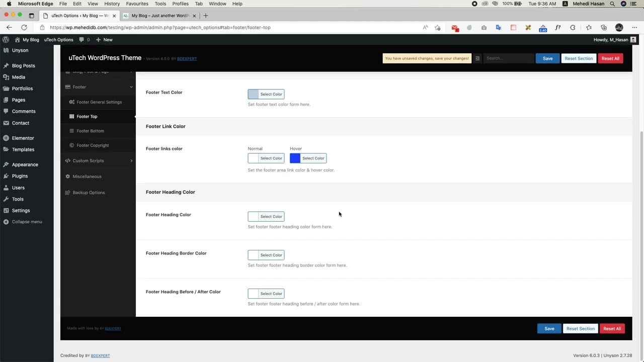Screen dimensions: 644x362
Task: Open Unyson in the WordPress sidebar
Action: [20, 50]
